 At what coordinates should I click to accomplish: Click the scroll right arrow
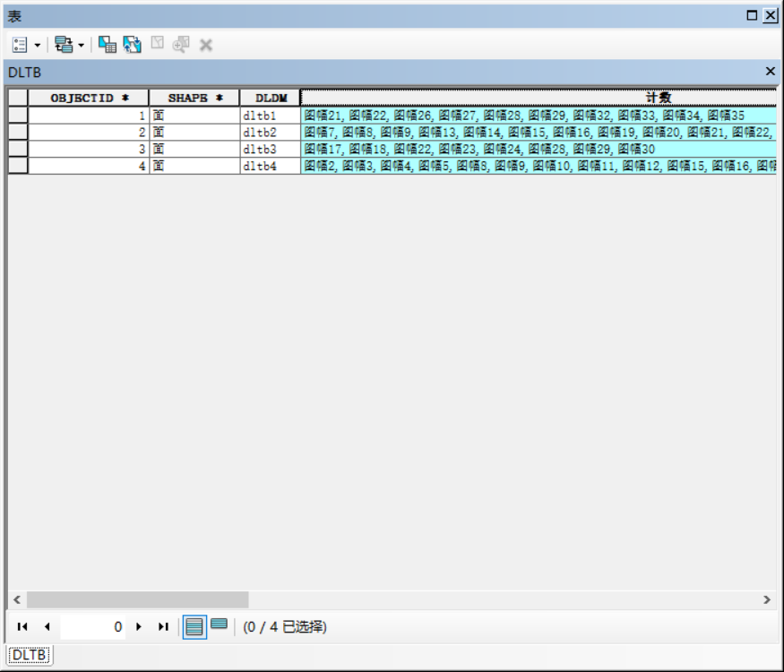pos(767,599)
